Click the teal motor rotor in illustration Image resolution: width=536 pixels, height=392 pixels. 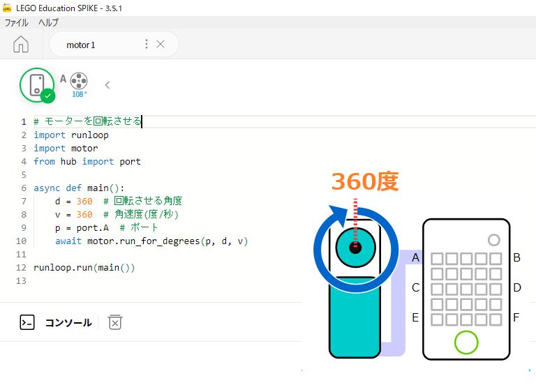click(x=355, y=248)
